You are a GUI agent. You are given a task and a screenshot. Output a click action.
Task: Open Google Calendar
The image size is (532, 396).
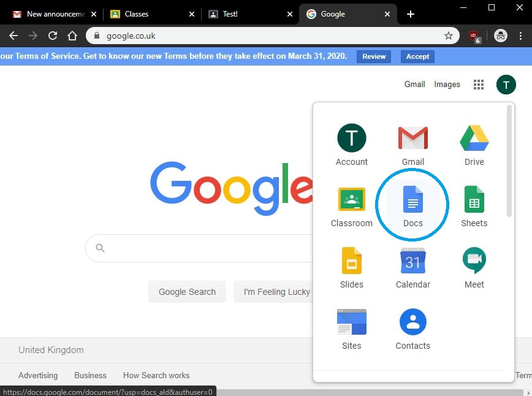tap(412, 267)
